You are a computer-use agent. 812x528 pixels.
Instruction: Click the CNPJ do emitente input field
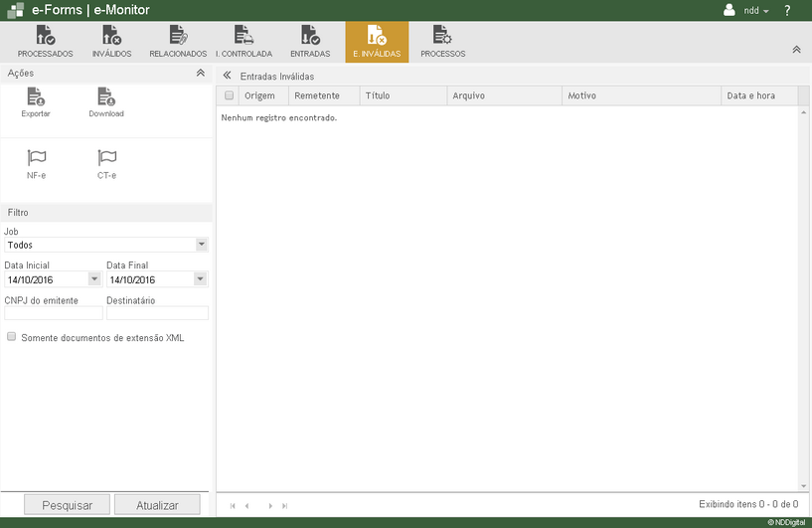click(53, 313)
